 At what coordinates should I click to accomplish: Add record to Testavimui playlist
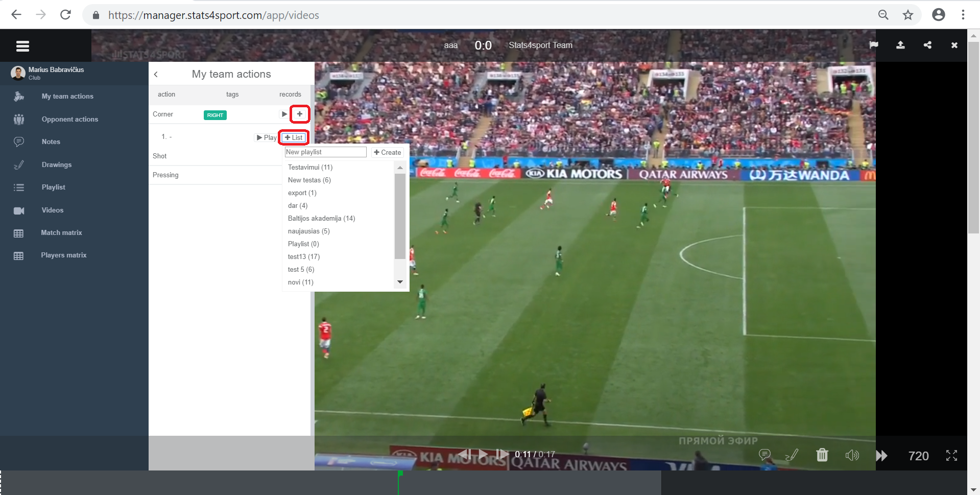[x=310, y=167]
